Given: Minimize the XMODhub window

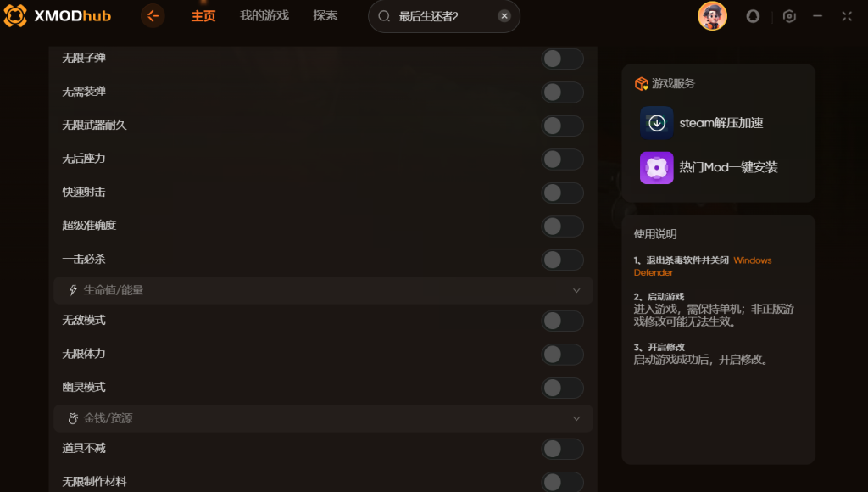Looking at the screenshot, I should [817, 16].
